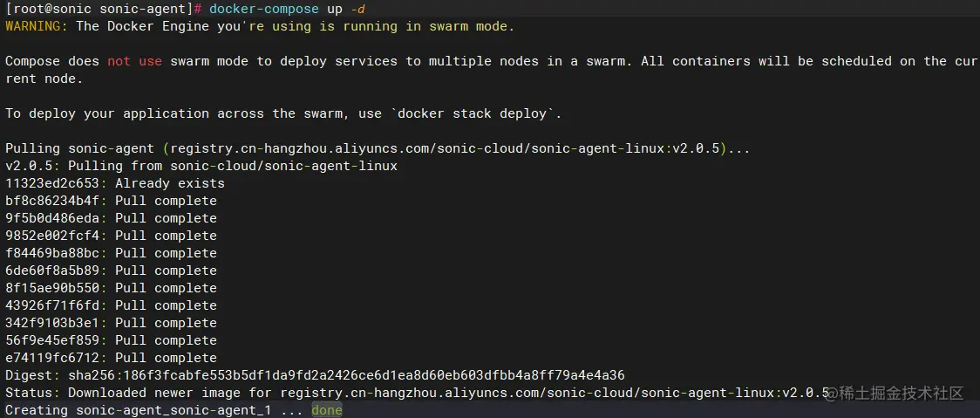Click the '[root@sonic sonic-agent]#' prompt
The width and height of the screenshot is (980, 418).
point(103,10)
